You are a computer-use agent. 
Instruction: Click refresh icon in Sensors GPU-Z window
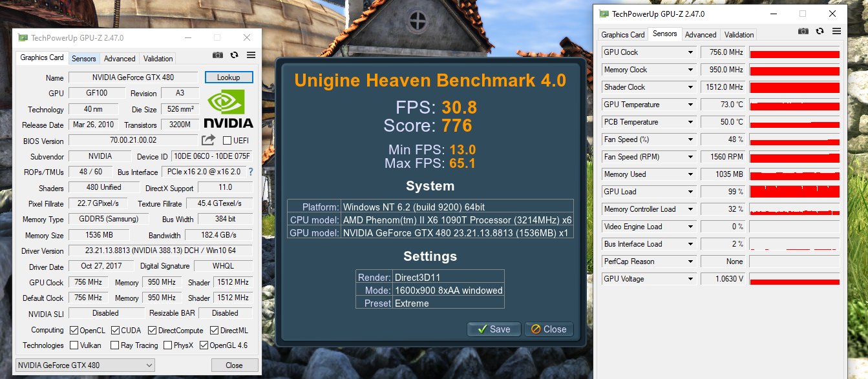820,31
